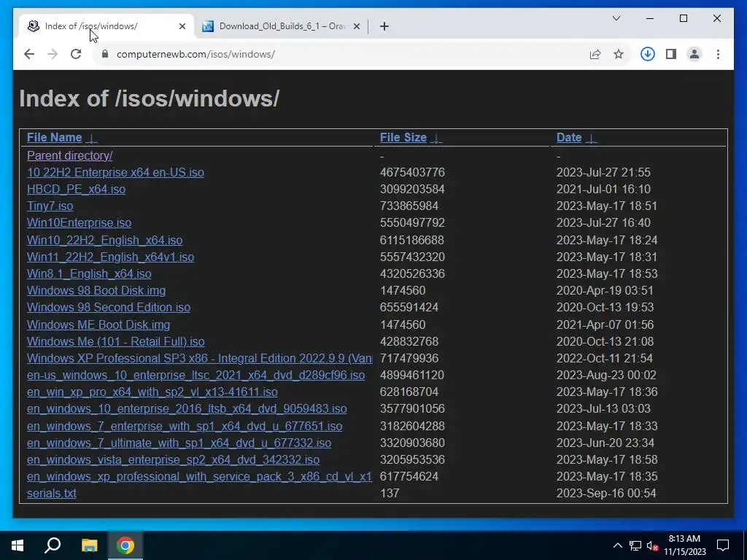
Task: Download en_windows_7_ultimate_with_sp1 iso
Action: [179, 443]
